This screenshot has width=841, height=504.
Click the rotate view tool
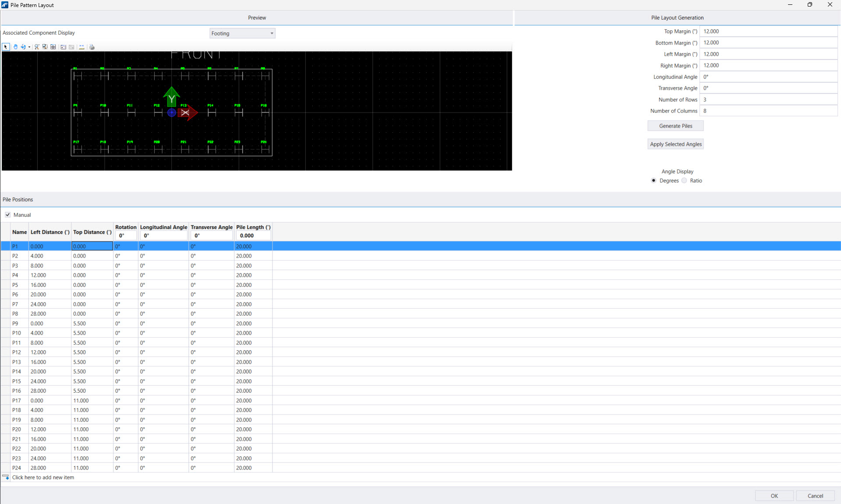point(23,47)
